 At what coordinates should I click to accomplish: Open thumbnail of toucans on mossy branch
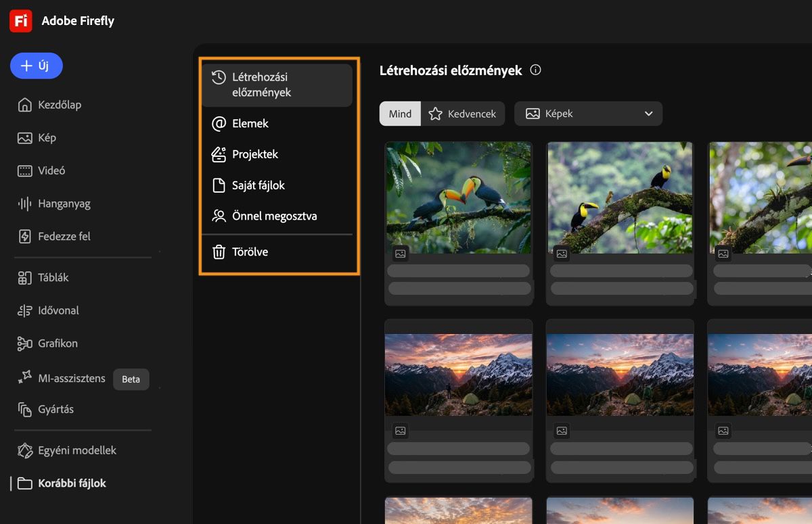tap(621, 197)
